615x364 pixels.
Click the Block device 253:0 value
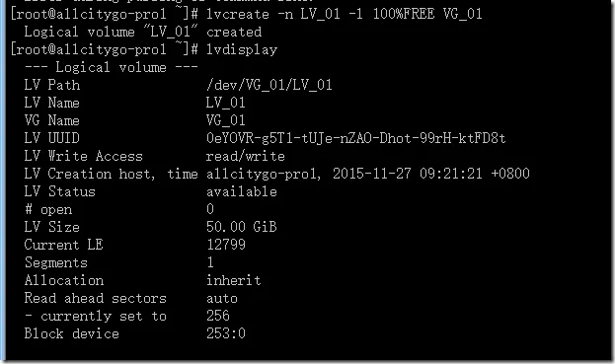[226, 333]
